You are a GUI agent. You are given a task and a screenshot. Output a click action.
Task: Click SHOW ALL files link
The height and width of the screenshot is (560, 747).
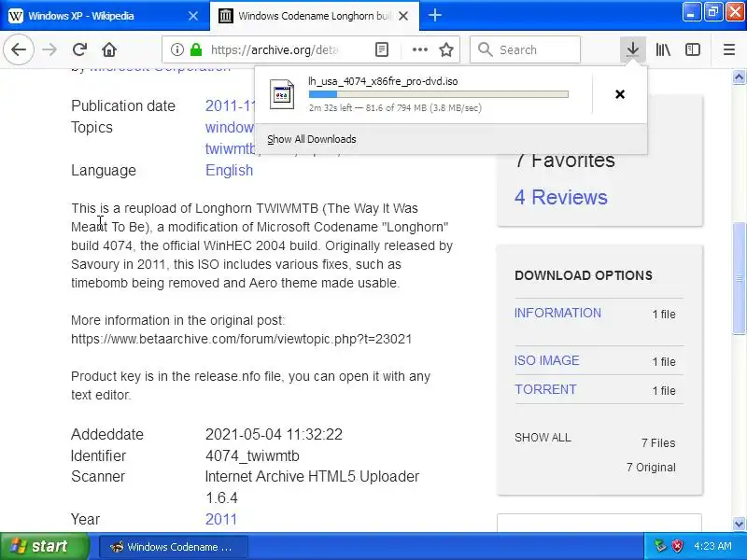click(x=543, y=438)
